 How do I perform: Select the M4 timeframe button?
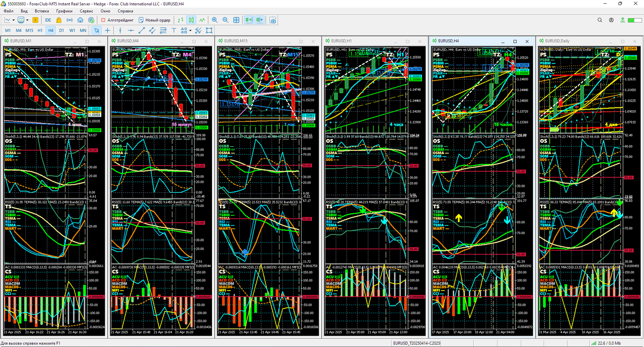coord(18,30)
